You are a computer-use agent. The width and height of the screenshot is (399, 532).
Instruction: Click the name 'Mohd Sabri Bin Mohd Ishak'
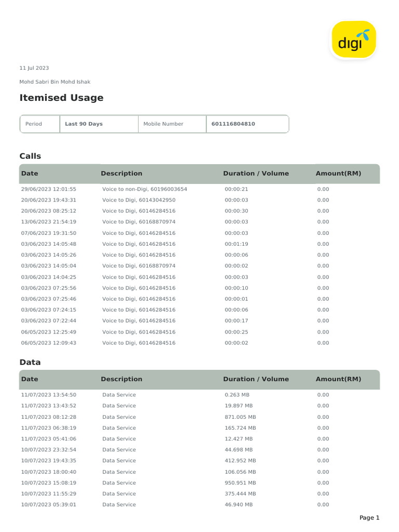coord(55,82)
